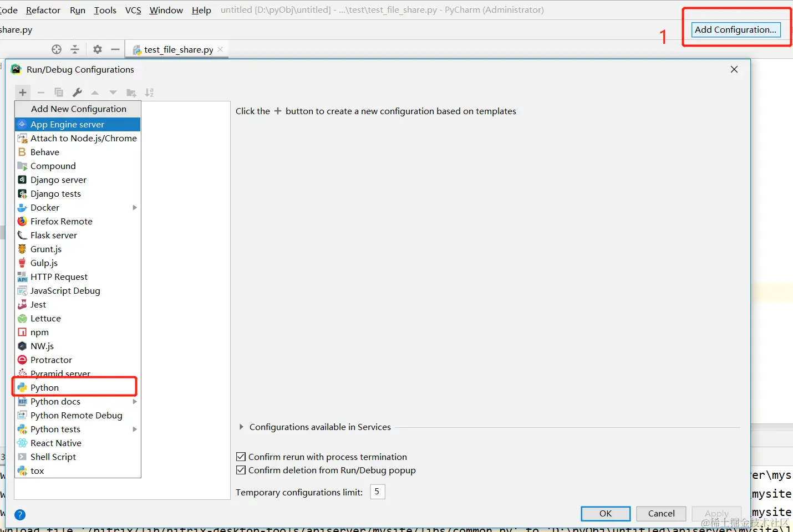Click the crosshair Select Opened File icon

57,49
